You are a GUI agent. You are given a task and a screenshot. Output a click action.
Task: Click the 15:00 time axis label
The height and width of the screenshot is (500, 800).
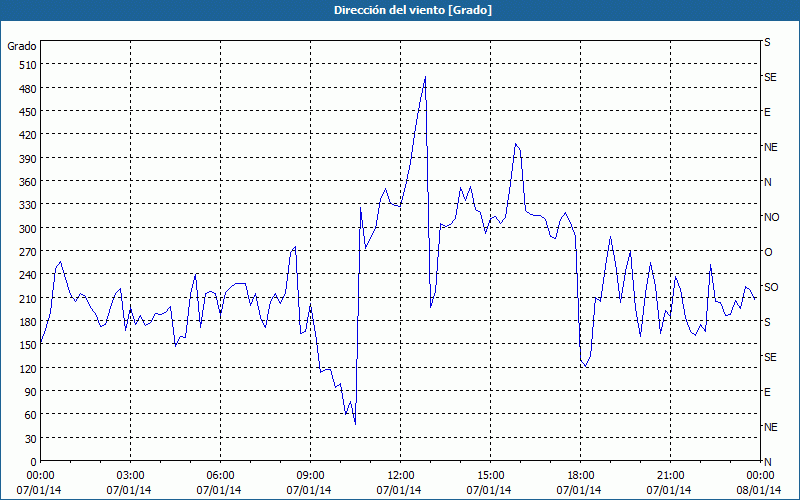490,476
